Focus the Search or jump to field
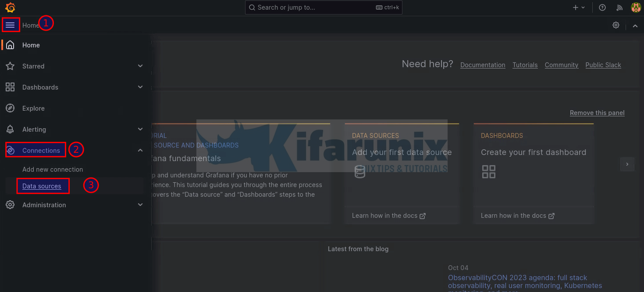The width and height of the screenshot is (644, 292). (324, 7)
